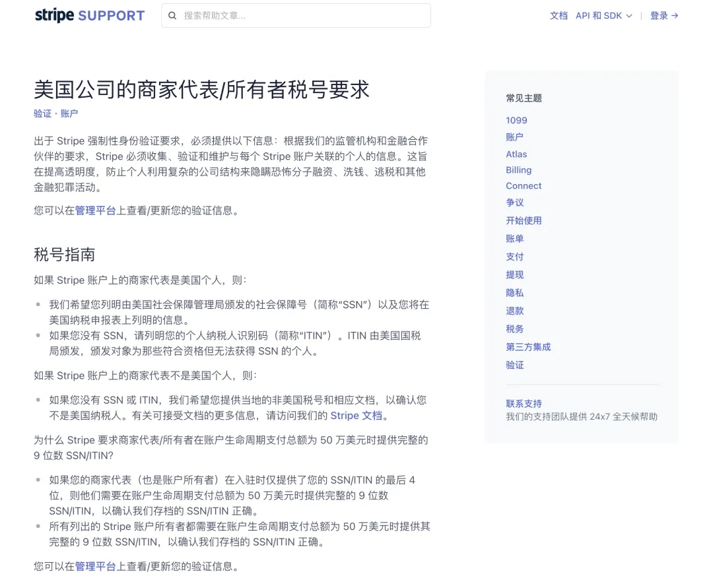This screenshot has height=588, width=713.
Task: Open the 管理平台 link in article
Action: (94, 211)
